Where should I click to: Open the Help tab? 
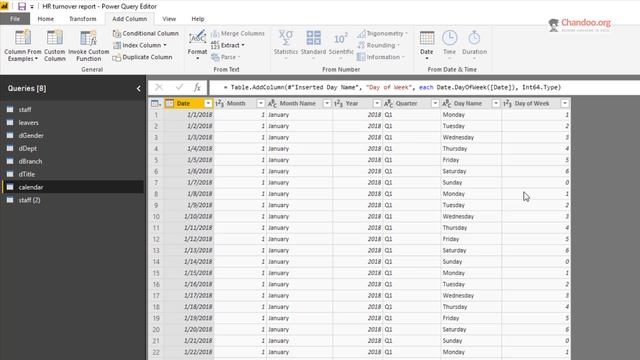(x=198, y=19)
